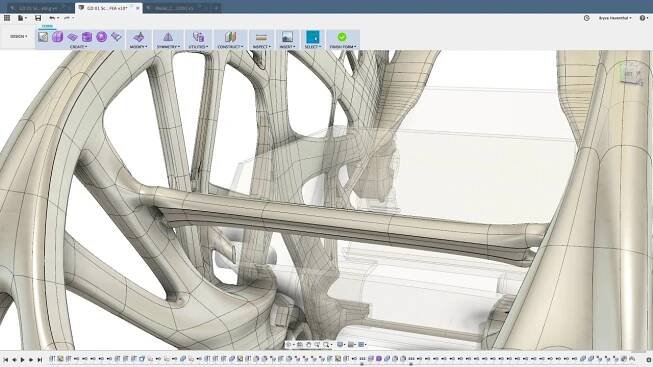This screenshot has width=653, height=367.
Task: Open the user account name menu
Action: coord(615,18)
